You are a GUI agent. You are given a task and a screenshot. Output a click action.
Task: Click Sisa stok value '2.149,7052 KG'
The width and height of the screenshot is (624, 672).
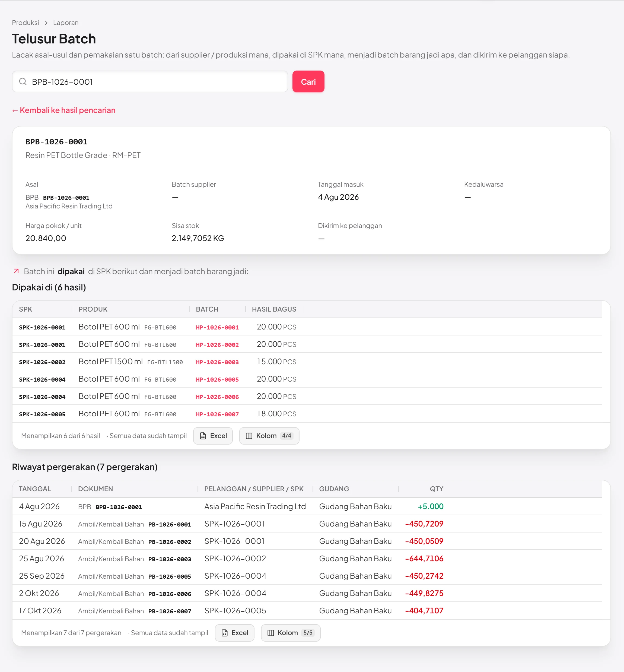[x=198, y=238]
